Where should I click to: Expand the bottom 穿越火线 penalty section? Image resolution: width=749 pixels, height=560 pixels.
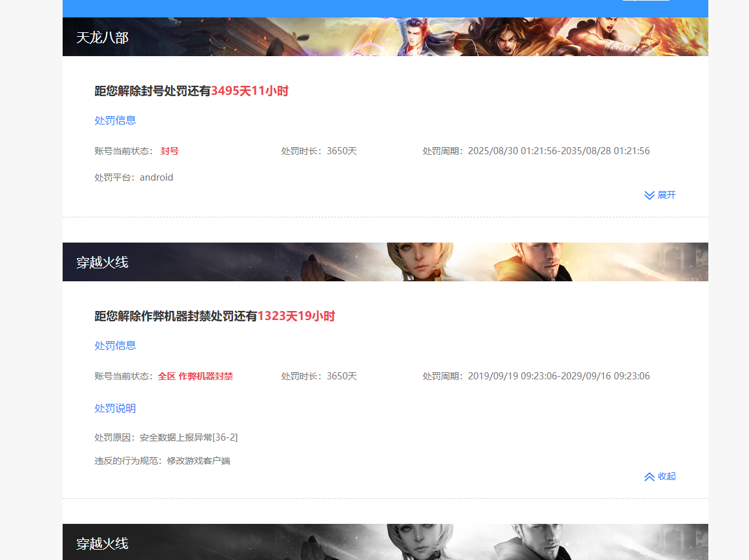[659, 556]
